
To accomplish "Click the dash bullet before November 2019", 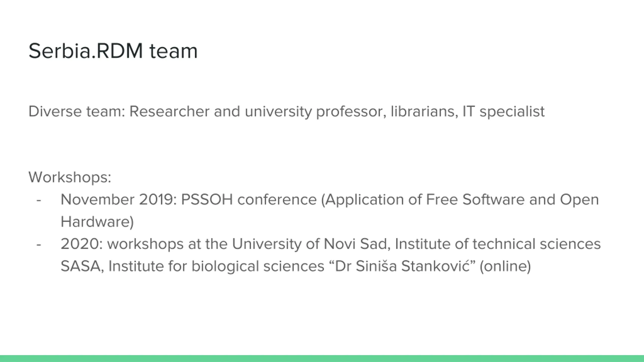I will tap(38, 201).
